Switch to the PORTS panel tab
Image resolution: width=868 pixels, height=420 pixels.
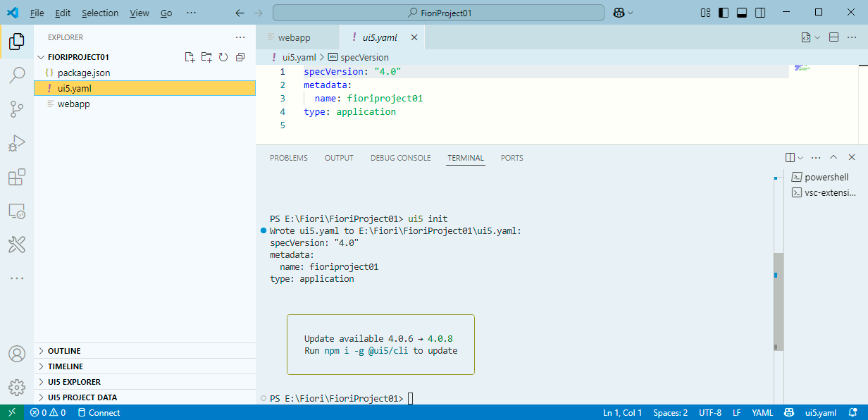click(x=512, y=158)
